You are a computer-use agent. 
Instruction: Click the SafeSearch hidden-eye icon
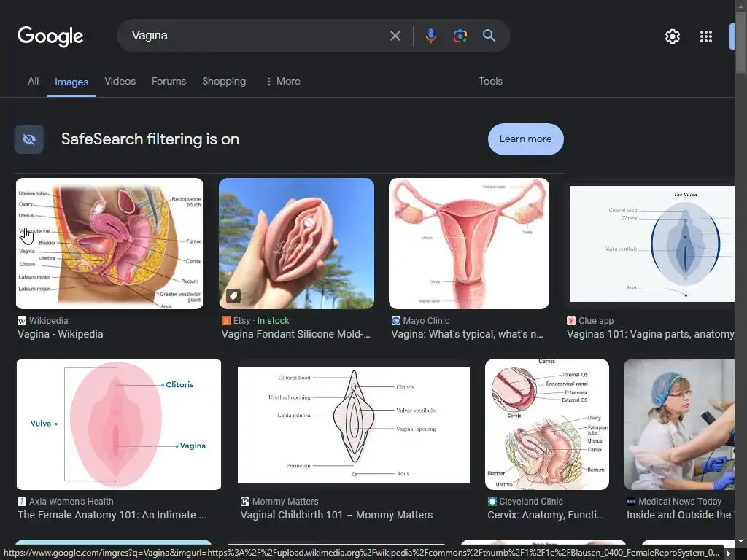[29, 139]
